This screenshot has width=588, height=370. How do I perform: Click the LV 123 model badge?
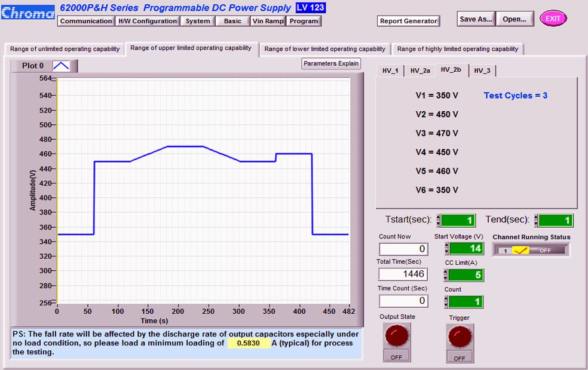(310, 8)
